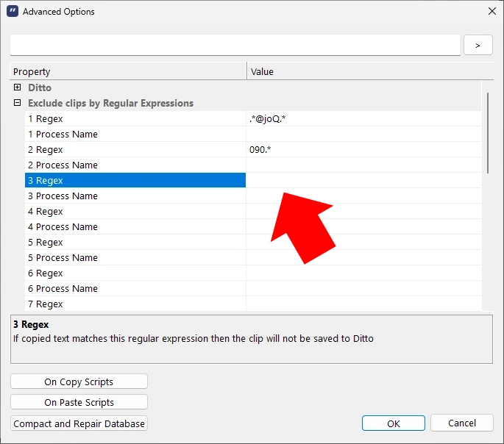Edit the 1 Regex value cell
504x444 pixels.
point(363,118)
